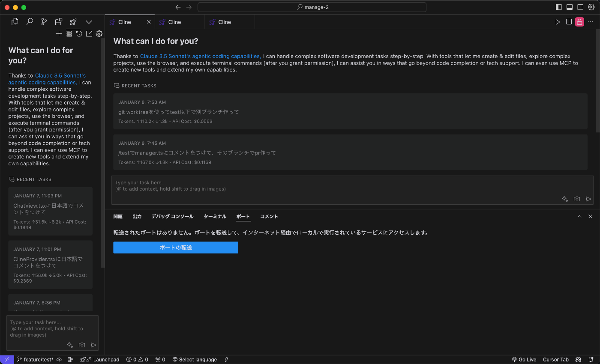Open Cline's MCP servers panel
Viewport: 600px width, 364px height.
69,33
